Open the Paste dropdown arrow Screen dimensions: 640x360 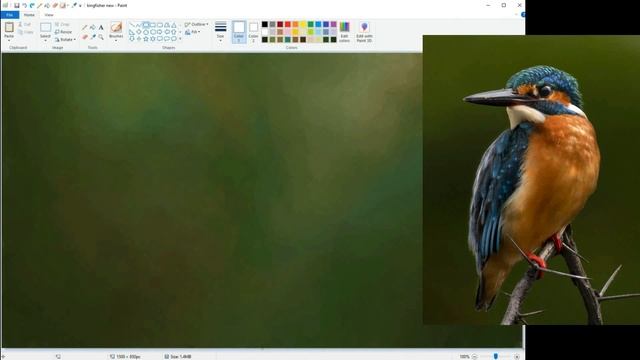pyautogui.click(x=9, y=39)
